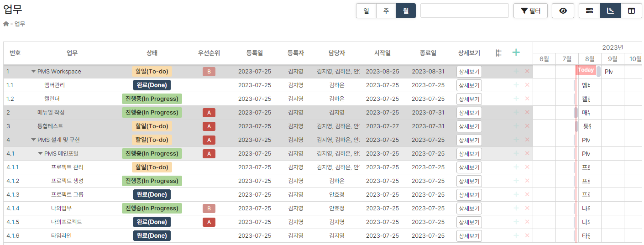Add a subtask under 통합테스트 with its plus icon
The image size is (644, 245).
(x=516, y=126)
